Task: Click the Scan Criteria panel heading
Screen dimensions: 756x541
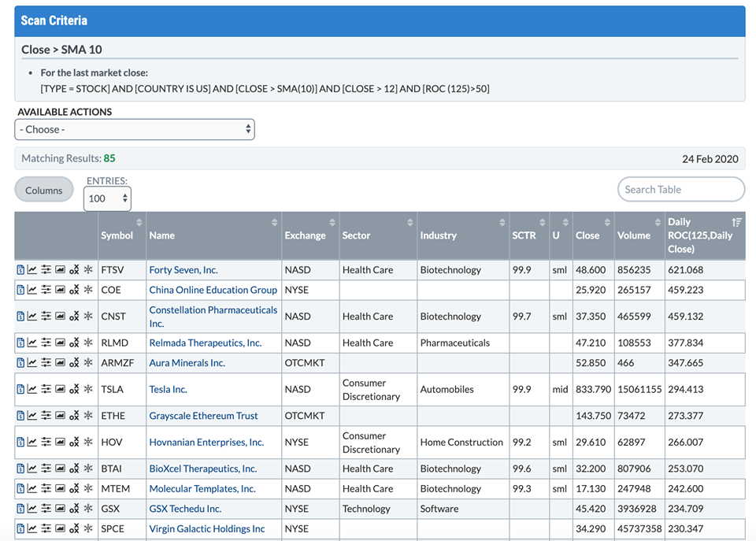Action: coord(54,20)
